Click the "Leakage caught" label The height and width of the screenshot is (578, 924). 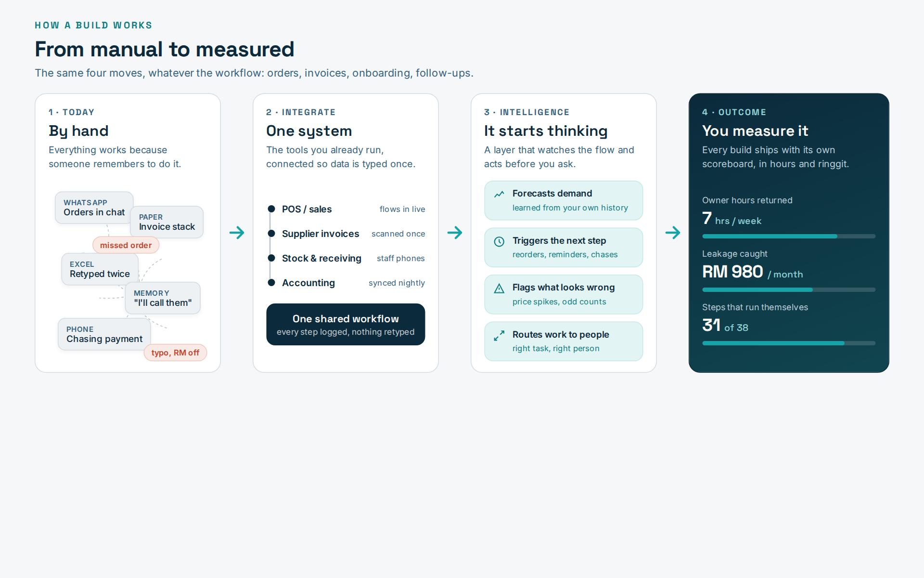[x=735, y=254]
